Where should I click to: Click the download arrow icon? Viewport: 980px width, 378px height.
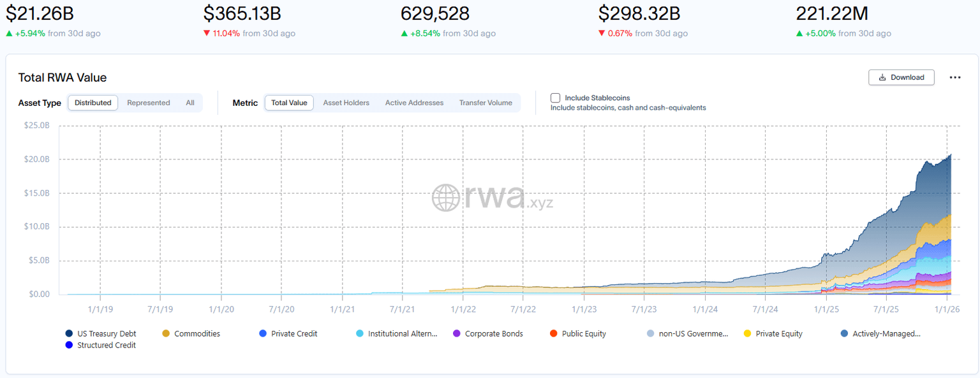pyautogui.click(x=882, y=78)
